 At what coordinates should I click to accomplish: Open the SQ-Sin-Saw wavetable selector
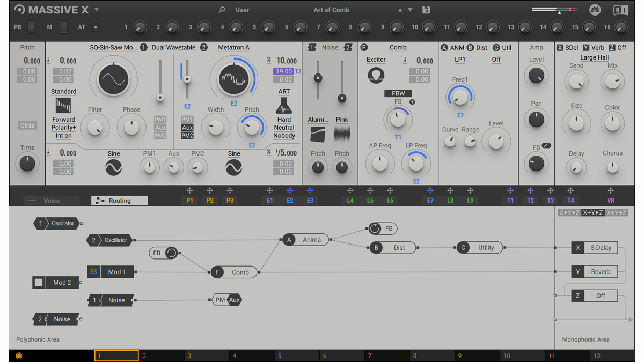pyautogui.click(x=113, y=48)
